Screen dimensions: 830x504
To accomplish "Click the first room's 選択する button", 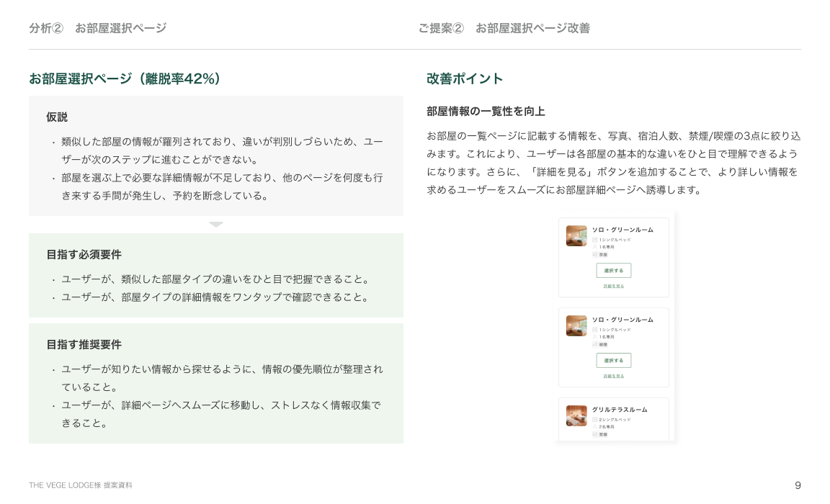I will click(x=613, y=271).
